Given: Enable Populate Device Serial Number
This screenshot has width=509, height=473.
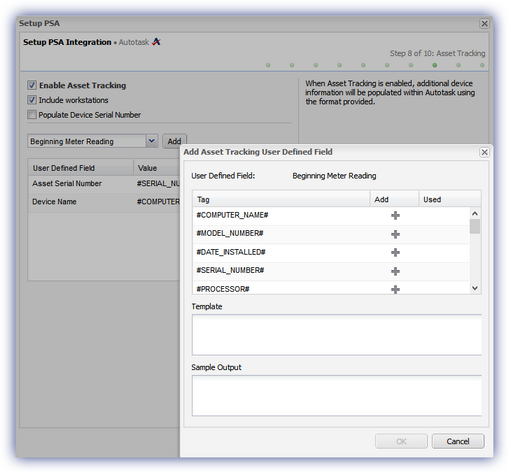Looking at the screenshot, I should [32, 115].
